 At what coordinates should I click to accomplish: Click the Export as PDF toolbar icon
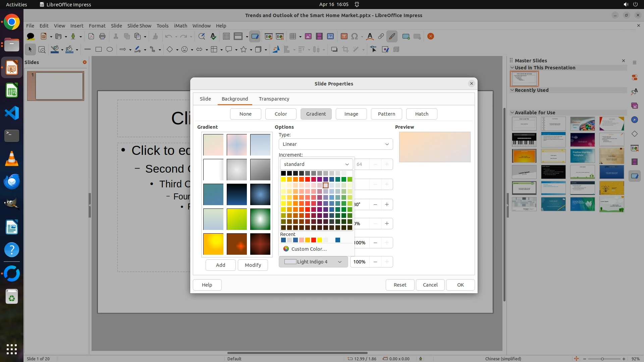(x=91, y=37)
